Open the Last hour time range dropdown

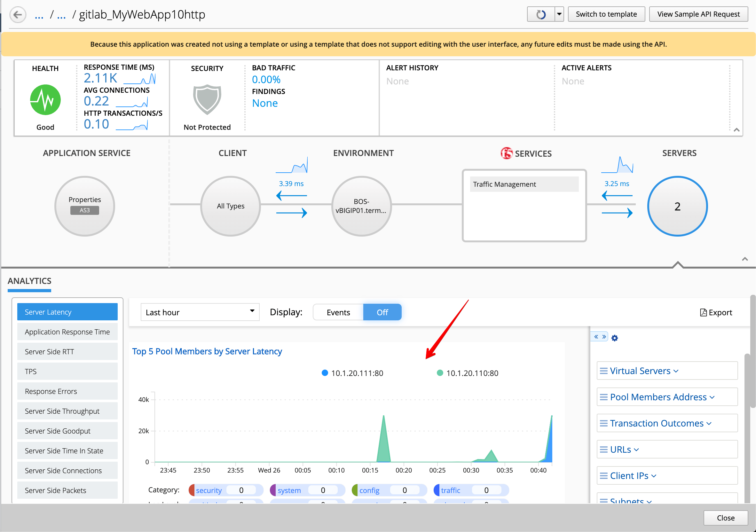200,312
